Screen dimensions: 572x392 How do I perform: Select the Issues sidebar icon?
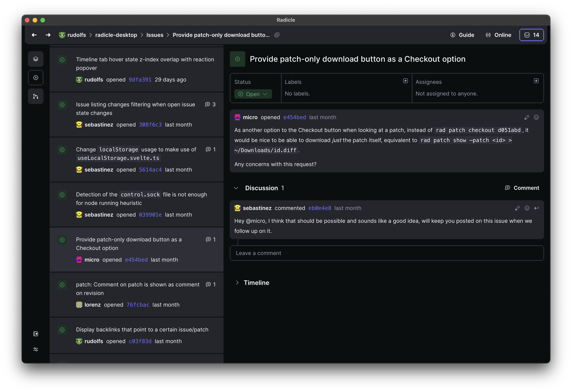[36, 78]
